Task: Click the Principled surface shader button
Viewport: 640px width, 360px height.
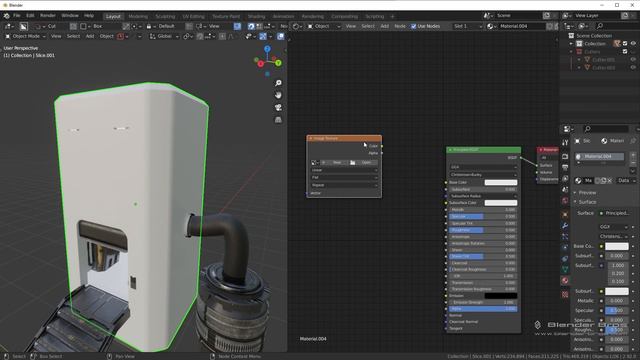Action: [x=616, y=213]
